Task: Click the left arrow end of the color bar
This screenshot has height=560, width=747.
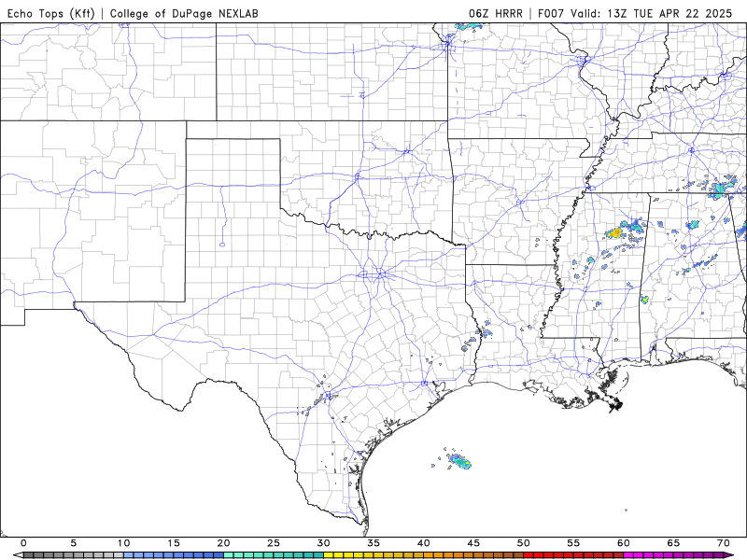Action: 17,555
